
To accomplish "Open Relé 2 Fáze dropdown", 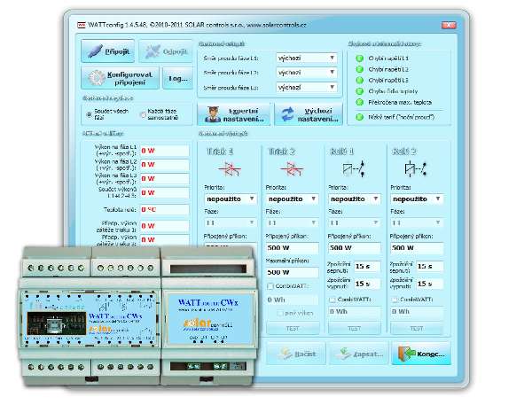I will click(417, 222).
